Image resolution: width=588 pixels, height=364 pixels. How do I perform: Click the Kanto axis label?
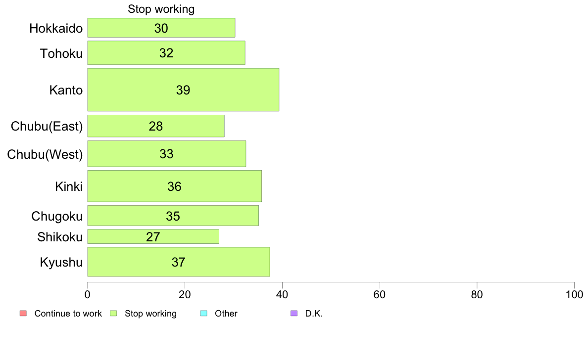tap(66, 90)
